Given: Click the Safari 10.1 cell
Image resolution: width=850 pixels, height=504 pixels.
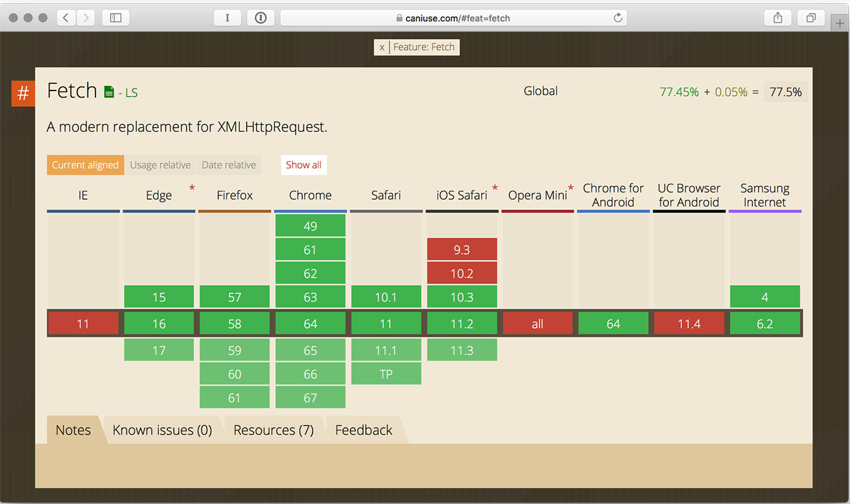Looking at the screenshot, I should click(x=386, y=297).
